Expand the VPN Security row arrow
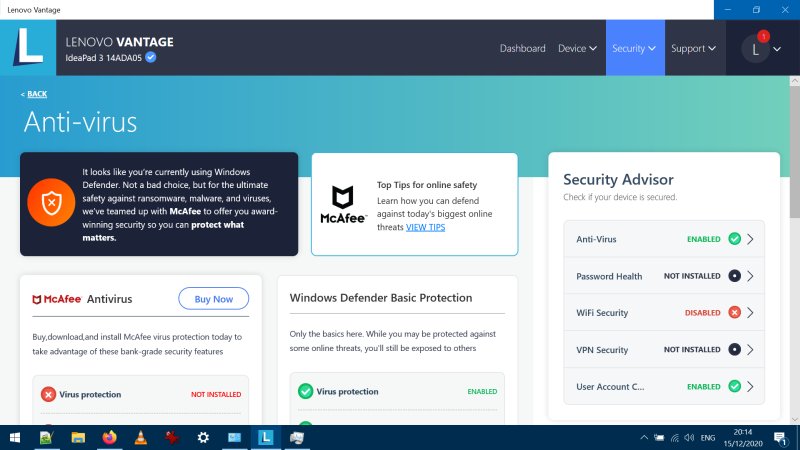 [750, 349]
